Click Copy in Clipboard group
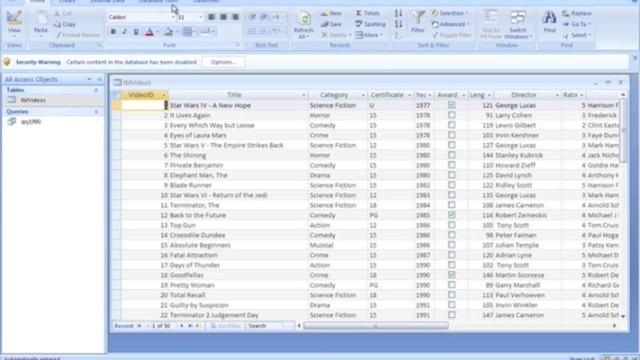The height and width of the screenshot is (360, 640). click(x=65, y=24)
